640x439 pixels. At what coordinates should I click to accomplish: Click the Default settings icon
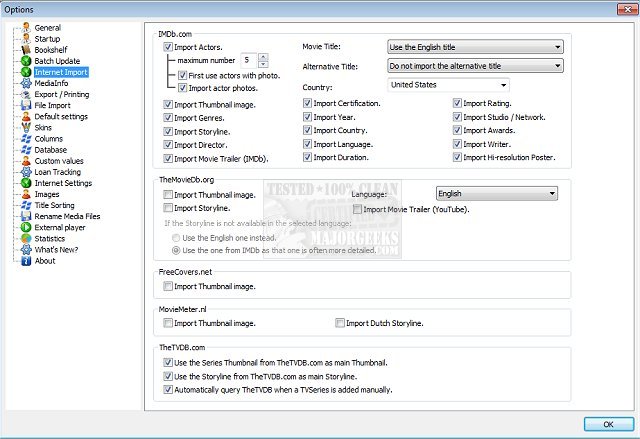tap(26, 117)
